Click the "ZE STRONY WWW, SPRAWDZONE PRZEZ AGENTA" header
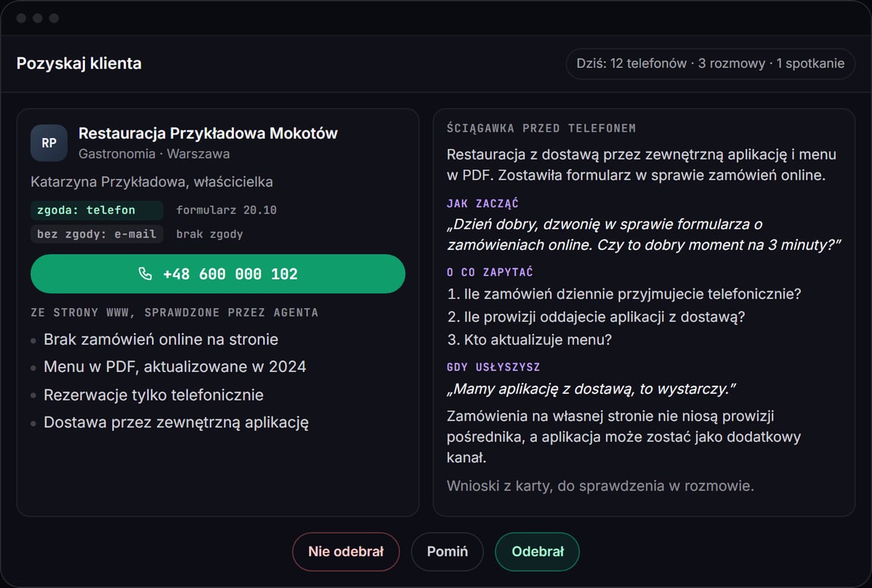Screen dimensions: 872x588 (x=174, y=313)
